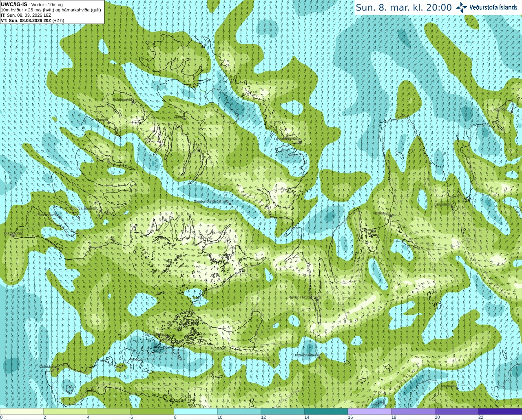
Task: Select the Blönduós station label
Action: (x=383, y=213)
